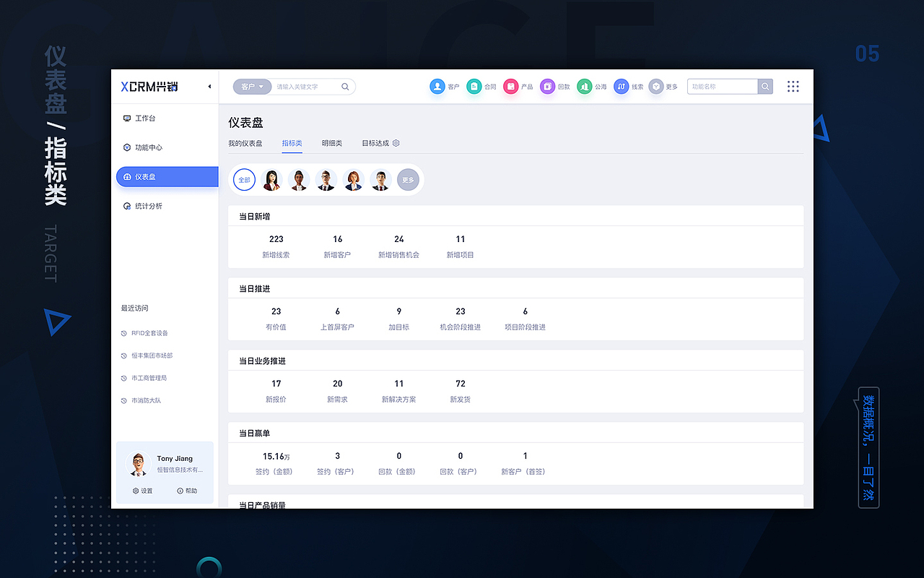Select the fifth member avatar
This screenshot has height=578, width=924.
(x=380, y=180)
